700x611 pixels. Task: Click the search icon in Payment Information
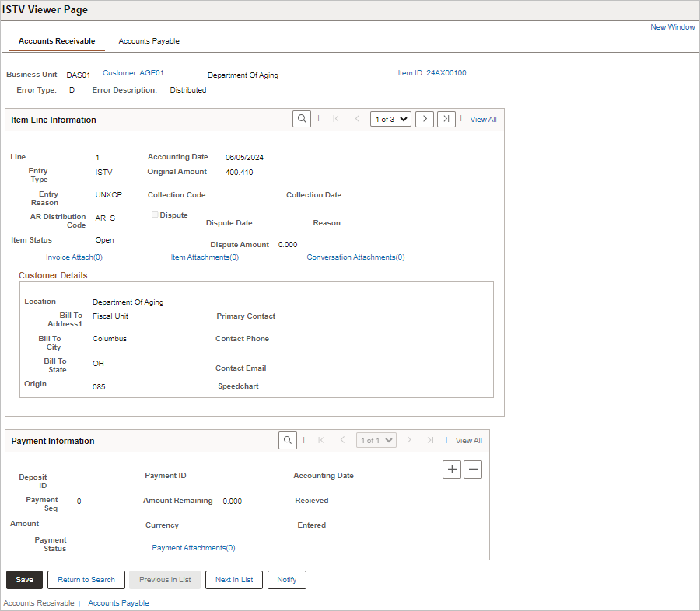pyautogui.click(x=288, y=440)
